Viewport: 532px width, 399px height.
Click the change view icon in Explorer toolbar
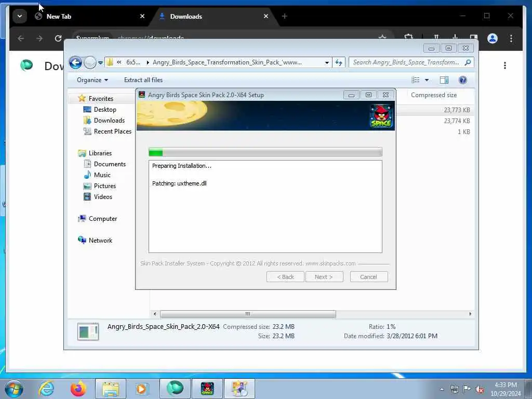[x=416, y=80]
